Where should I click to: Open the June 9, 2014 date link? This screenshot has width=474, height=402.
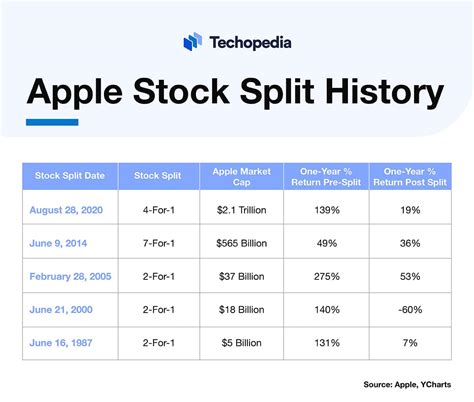[58, 243]
